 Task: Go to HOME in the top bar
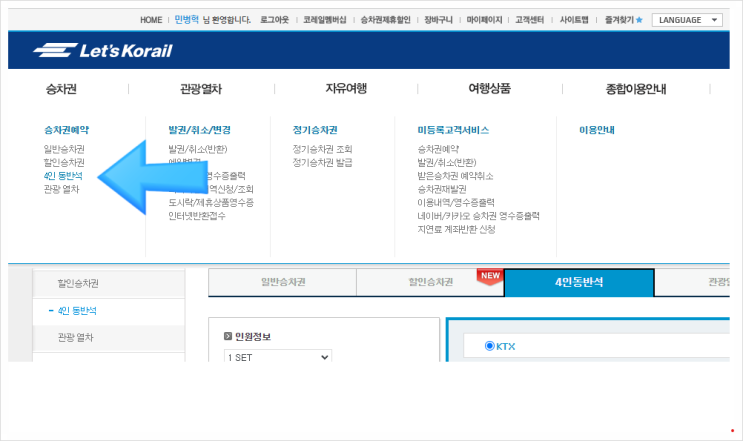point(151,20)
